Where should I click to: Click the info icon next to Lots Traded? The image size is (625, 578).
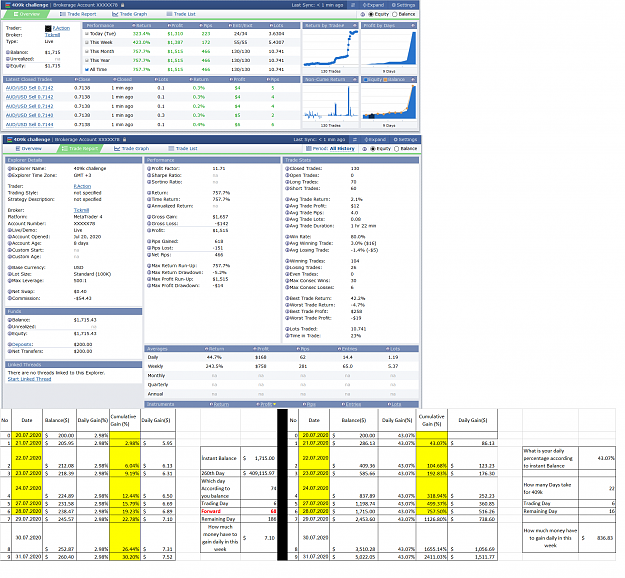point(287,329)
